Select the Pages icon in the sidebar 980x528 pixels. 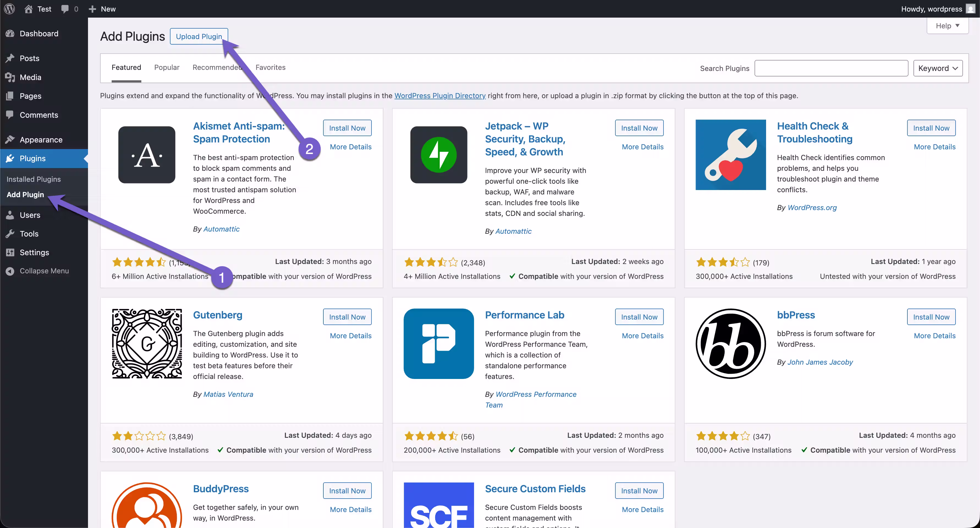pos(10,96)
